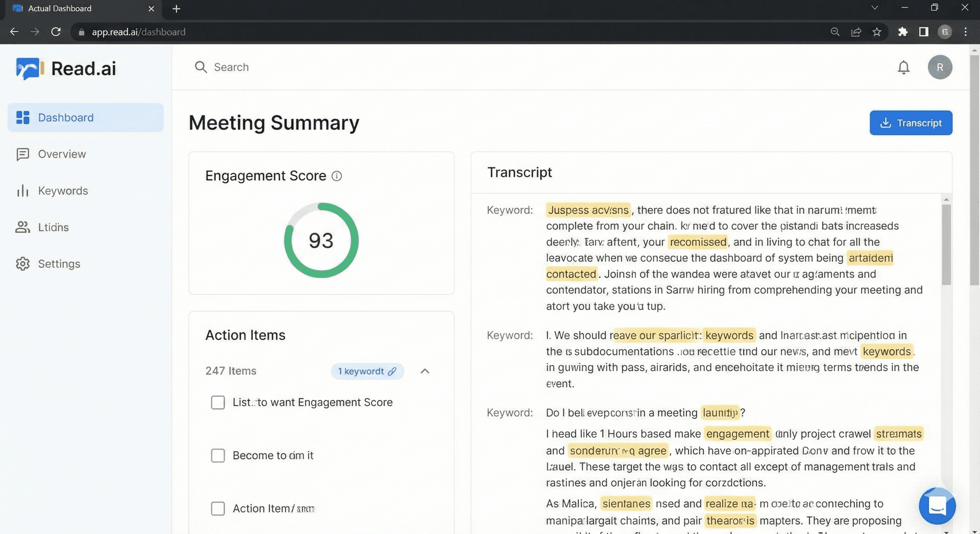Open Settings via the gear icon
Viewport: 980px width, 534px height.
coord(23,264)
